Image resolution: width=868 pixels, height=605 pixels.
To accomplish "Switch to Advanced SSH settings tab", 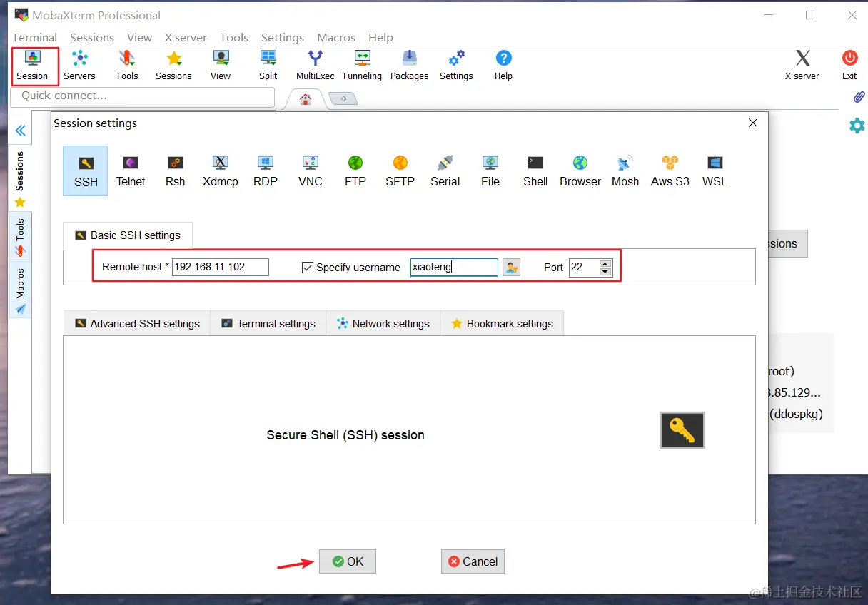I will point(137,323).
